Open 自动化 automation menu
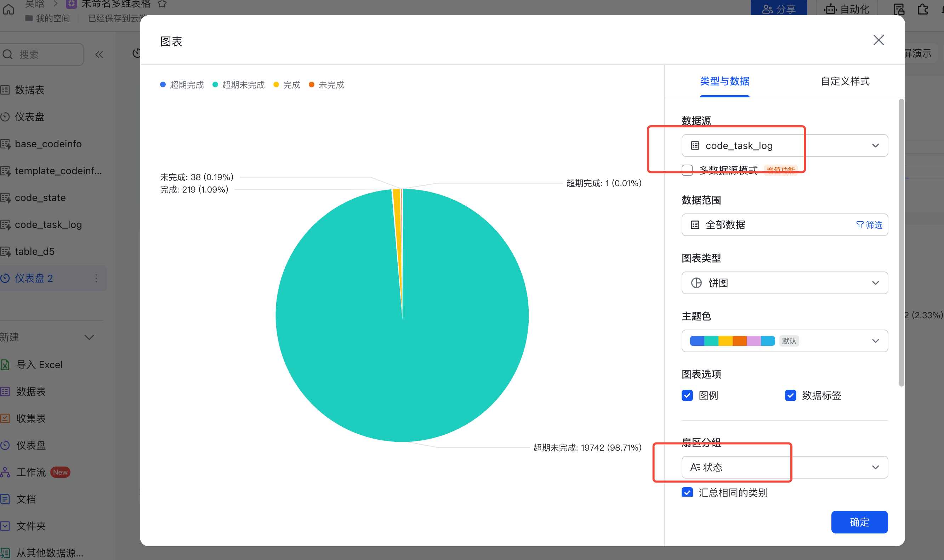 coord(847,9)
